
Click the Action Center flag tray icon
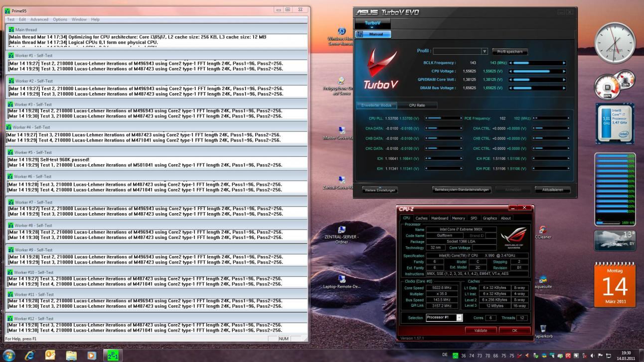[x=601, y=356]
